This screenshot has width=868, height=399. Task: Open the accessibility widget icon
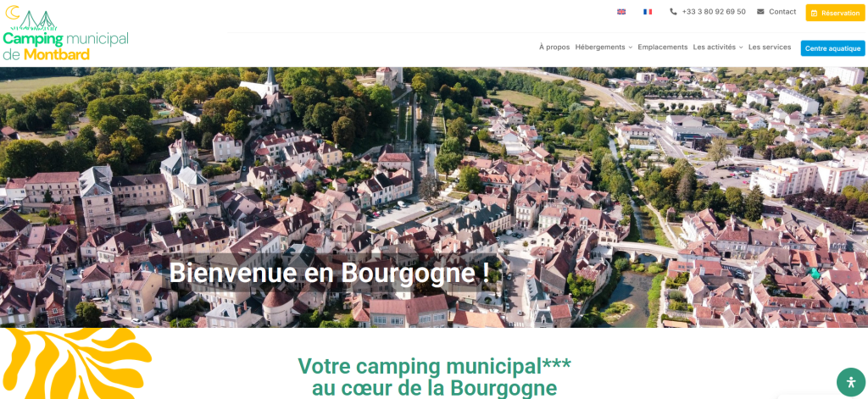tap(850, 382)
